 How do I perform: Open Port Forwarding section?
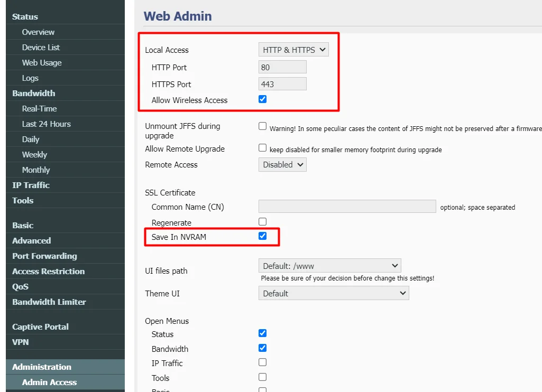(66, 256)
